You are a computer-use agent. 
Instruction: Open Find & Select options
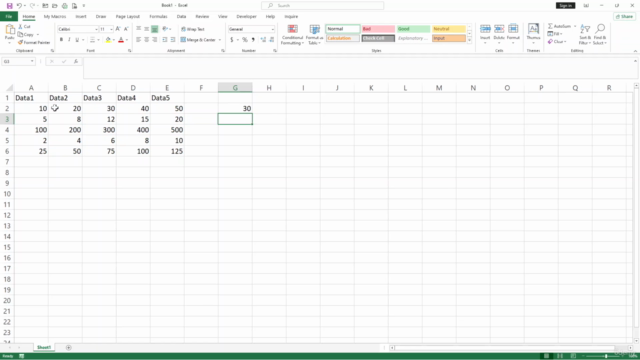pyautogui.click(x=600, y=34)
